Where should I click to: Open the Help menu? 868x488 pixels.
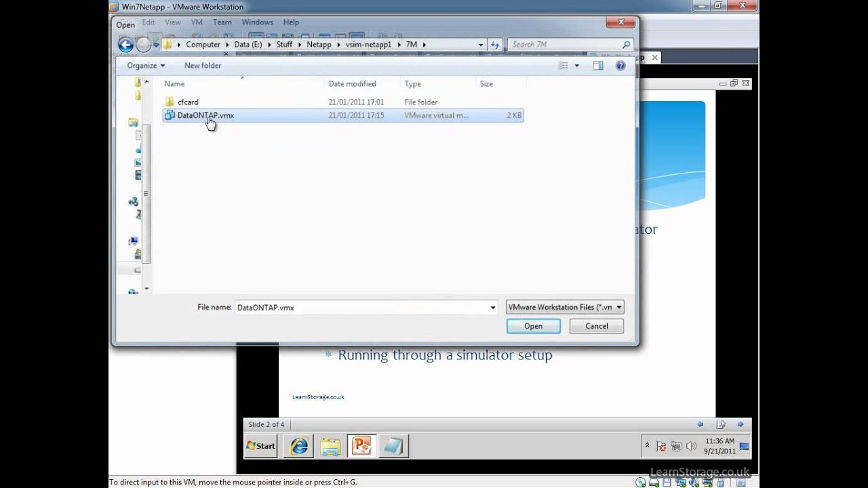(291, 22)
